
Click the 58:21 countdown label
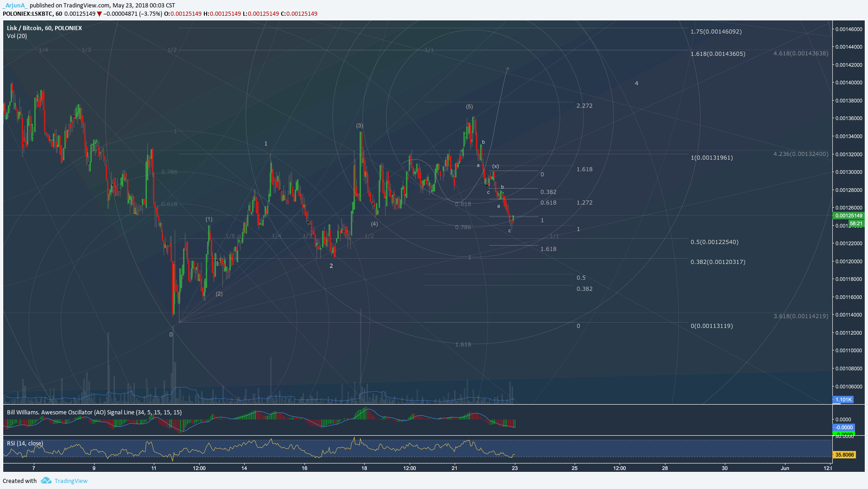(x=856, y=223)
